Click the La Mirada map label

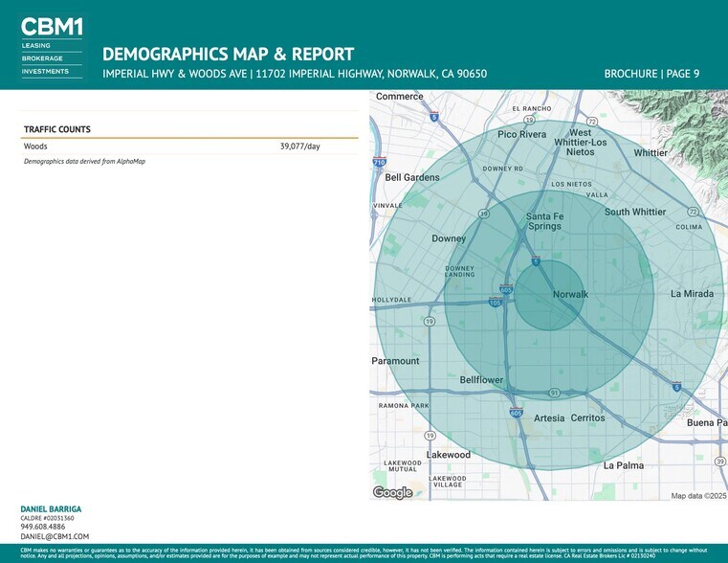(691, 293)
